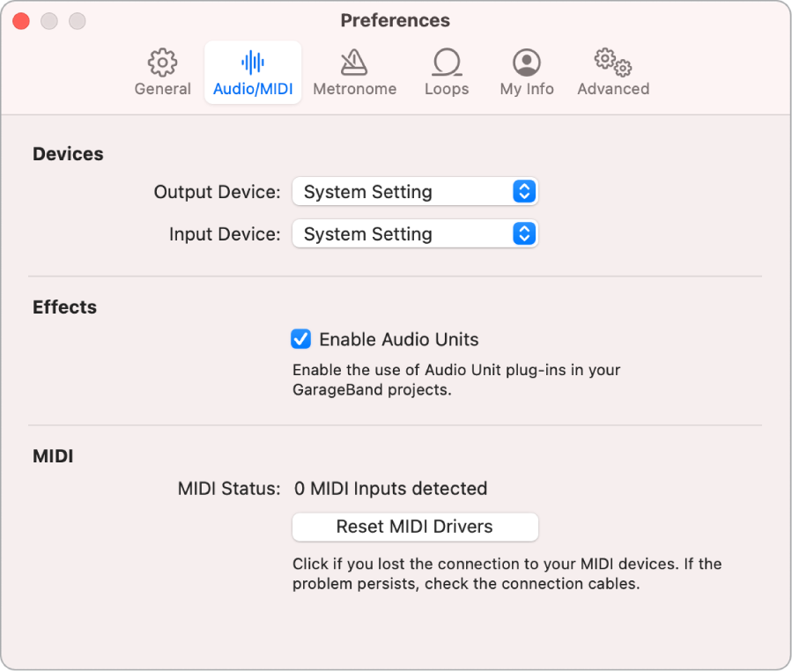Select the My Info profile icon
Screen dimensions: 792x672
[x=526, y=70]
